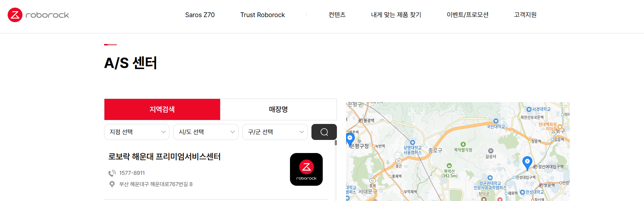This screenshot has height=201, width=644.
Task: Click the 종로구 district label on map
Action: [x=435, y=150]
